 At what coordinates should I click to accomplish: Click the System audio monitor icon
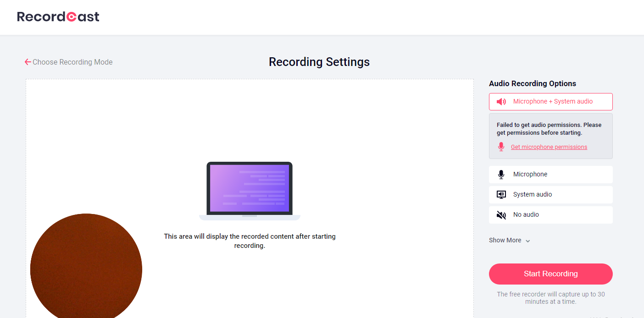[501, 195]
